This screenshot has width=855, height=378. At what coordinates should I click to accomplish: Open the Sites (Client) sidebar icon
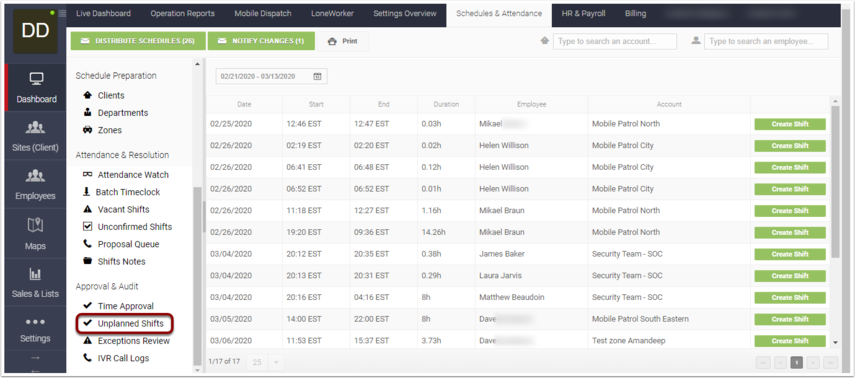coord(35,128)
